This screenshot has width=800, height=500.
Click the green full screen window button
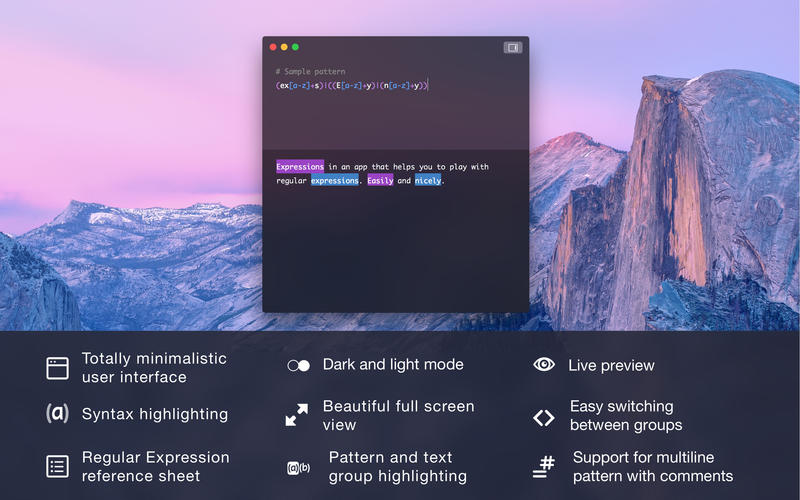coord(295,47)
